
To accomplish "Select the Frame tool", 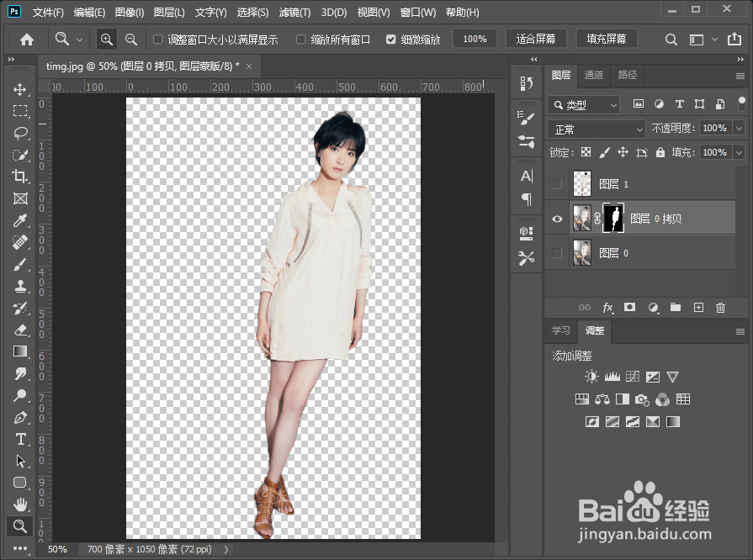I will tap(19, 198).
